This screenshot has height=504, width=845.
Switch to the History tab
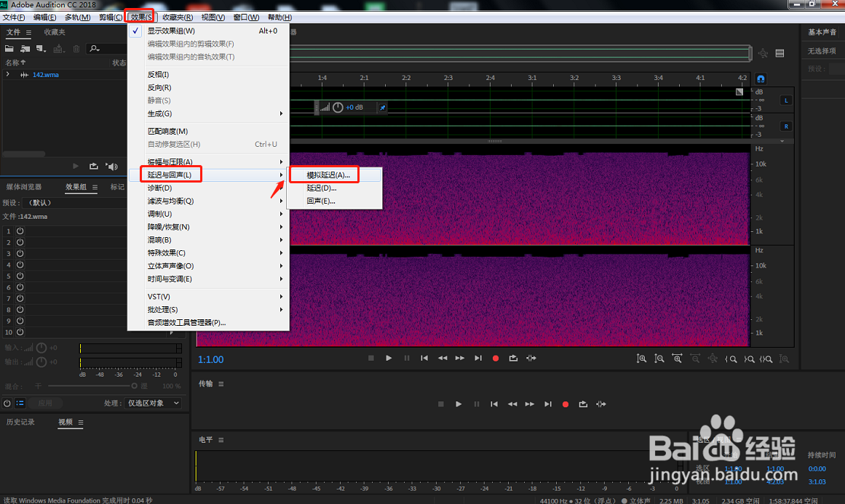(20, 422)
